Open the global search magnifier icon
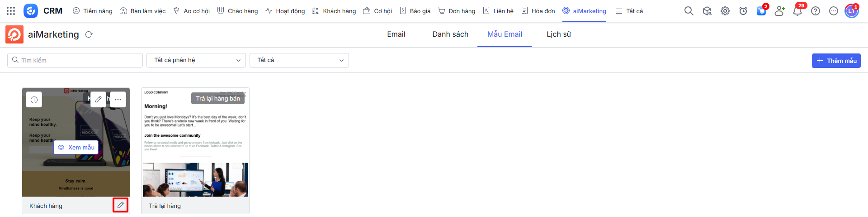This screenshot has height=217, width=868. point(689,11)
